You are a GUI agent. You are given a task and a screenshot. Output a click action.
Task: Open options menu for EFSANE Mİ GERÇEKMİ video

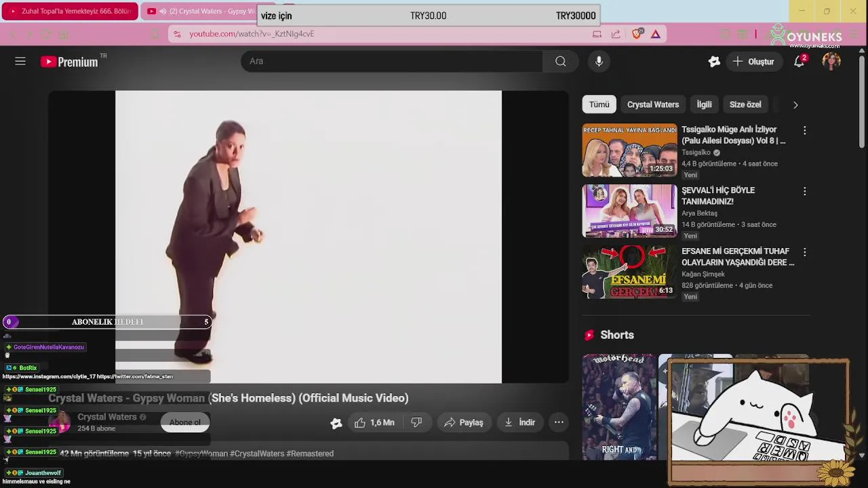pos(805,252)
